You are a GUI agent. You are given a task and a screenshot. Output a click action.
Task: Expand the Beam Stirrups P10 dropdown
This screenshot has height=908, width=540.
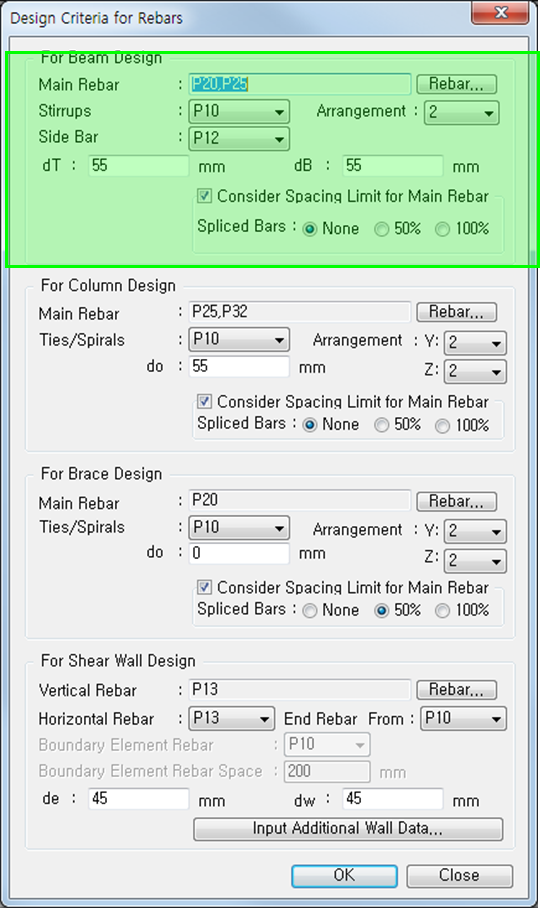[x=239, y=111]
